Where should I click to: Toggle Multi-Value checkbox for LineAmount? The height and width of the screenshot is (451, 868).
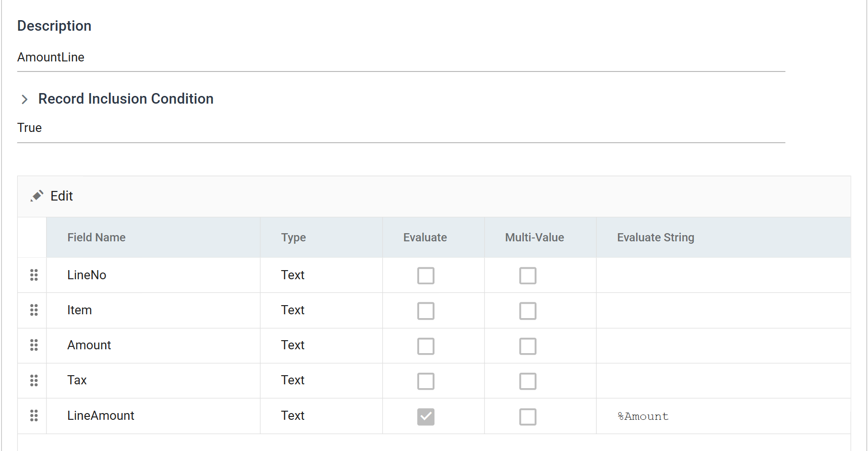(x=528, y=416)
